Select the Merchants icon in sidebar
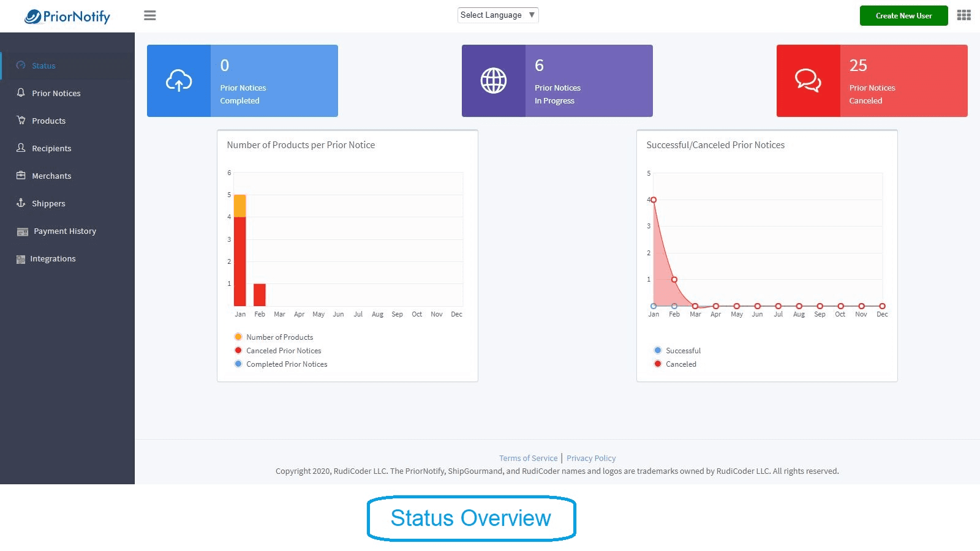Screen dimensions: 980x551 click(x=20, y=175)
